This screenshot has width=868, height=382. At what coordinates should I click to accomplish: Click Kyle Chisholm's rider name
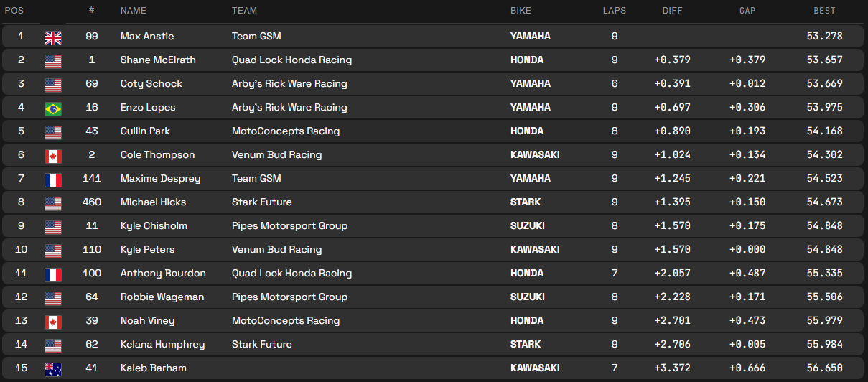click(154, 225)
